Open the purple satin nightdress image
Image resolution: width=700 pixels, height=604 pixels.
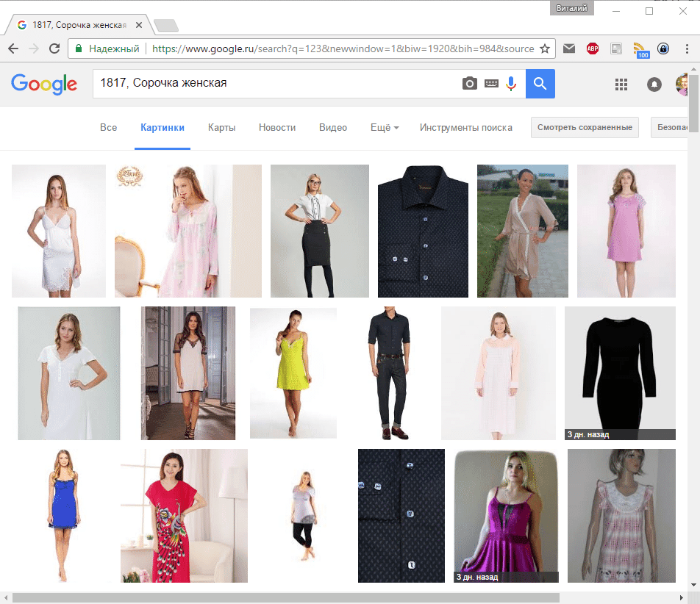point(506,516)
